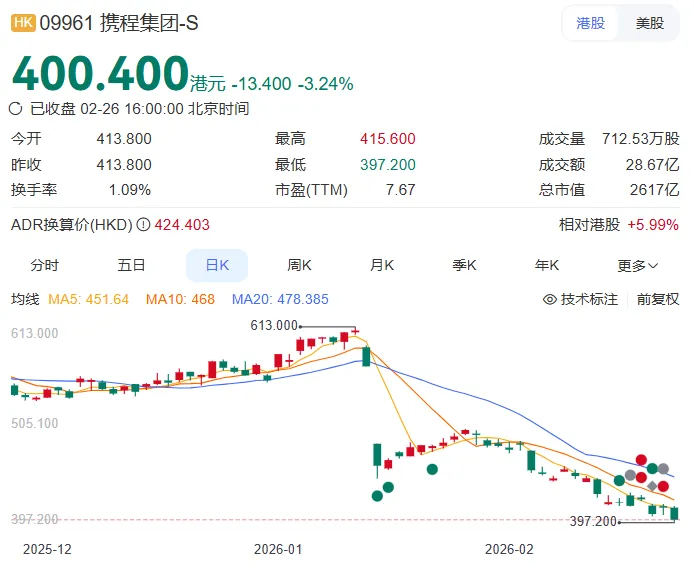Select the 季K quarterly candlestick tab
Screen dimensions: 694x570
tap(464, 266)
